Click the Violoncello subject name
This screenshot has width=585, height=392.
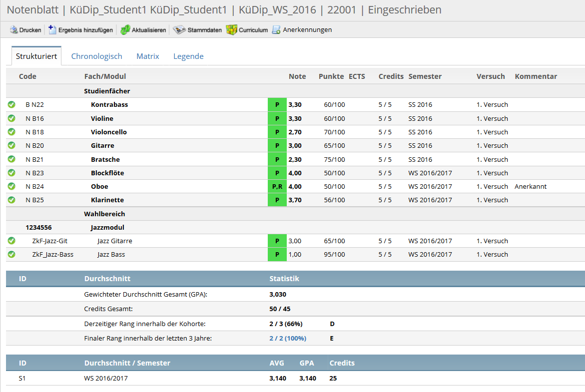coord(108,132)
